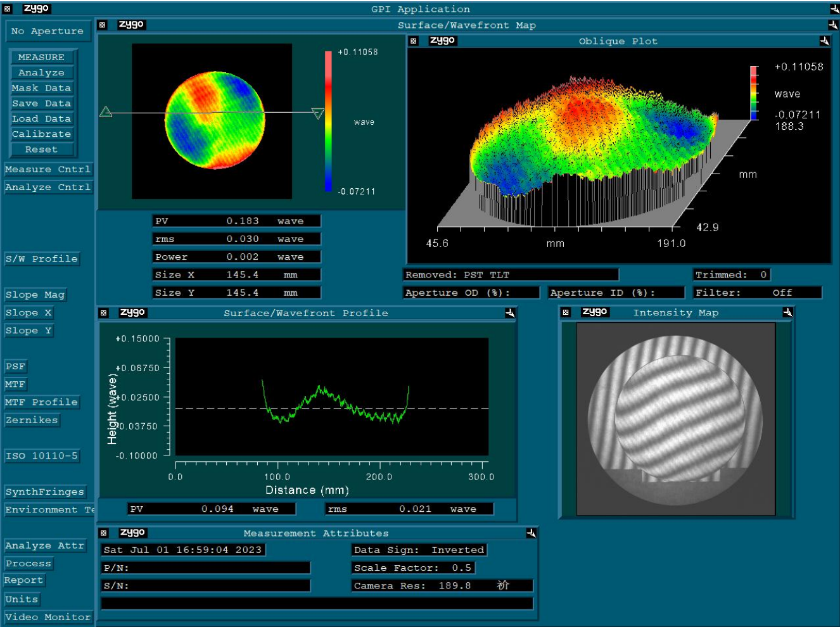This screenshot has width=840, height=629.
Task: Click the Data Sign: Inverted field
Action: tap(419, 550)
